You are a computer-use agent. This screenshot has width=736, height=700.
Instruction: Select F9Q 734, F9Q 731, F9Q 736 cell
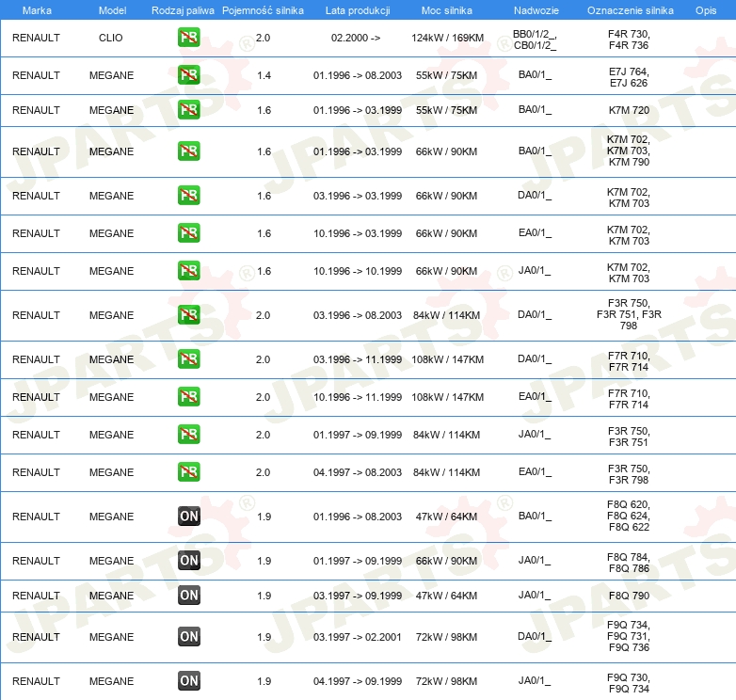click(x=629, y=636)
